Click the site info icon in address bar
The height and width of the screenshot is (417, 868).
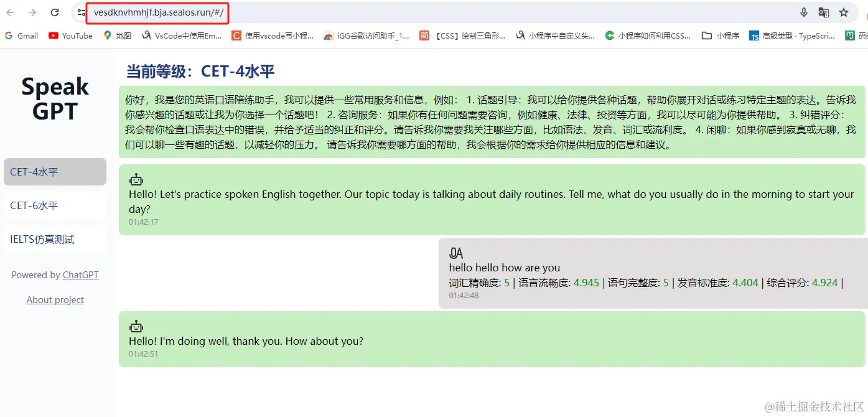coord(82,12)
